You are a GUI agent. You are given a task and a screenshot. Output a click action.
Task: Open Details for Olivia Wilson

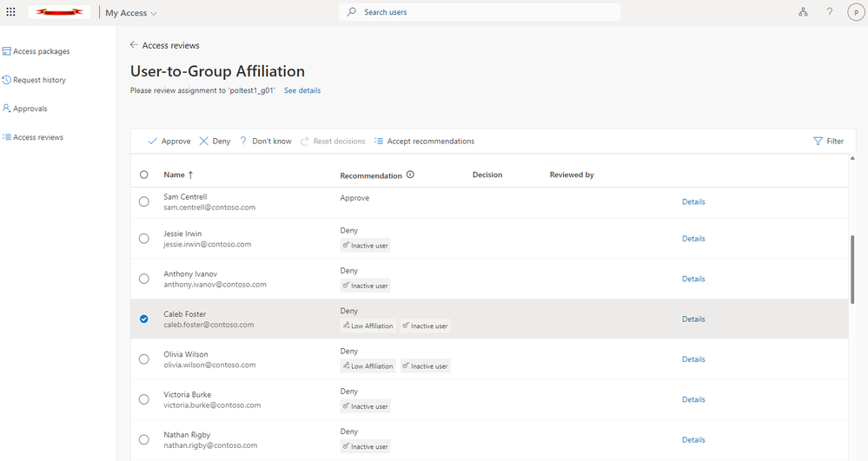[693, 359]
